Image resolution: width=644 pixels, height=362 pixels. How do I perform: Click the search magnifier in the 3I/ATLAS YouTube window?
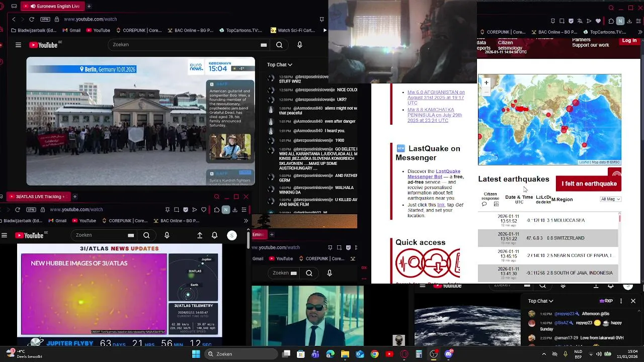point(146,235)
